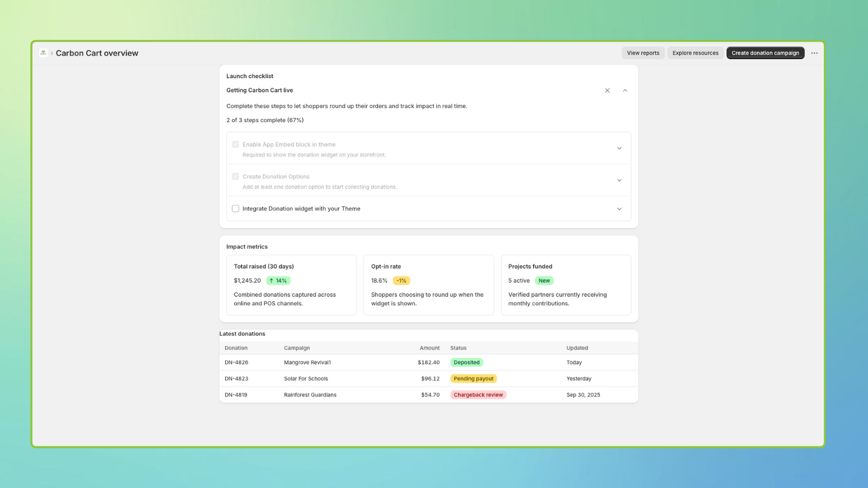
Task: Click the View reports button
Action: coord(643,53)
